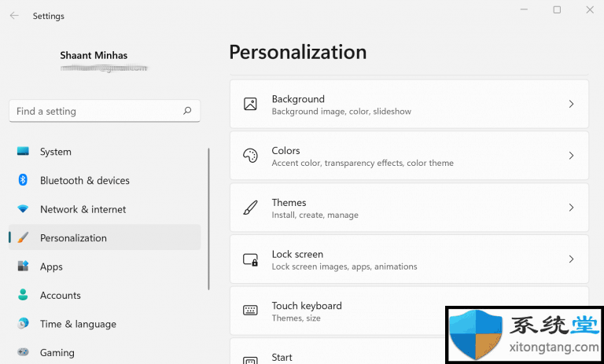Open Time & language section

click(105, 324)
